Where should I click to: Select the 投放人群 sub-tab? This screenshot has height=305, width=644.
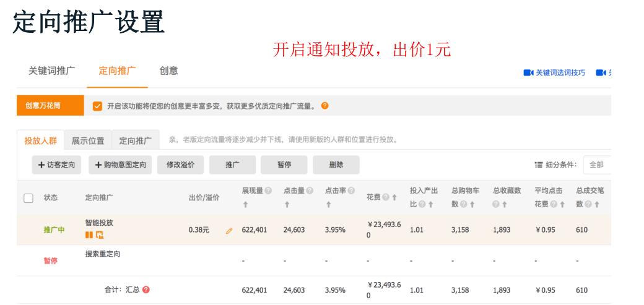pos(41,141)
